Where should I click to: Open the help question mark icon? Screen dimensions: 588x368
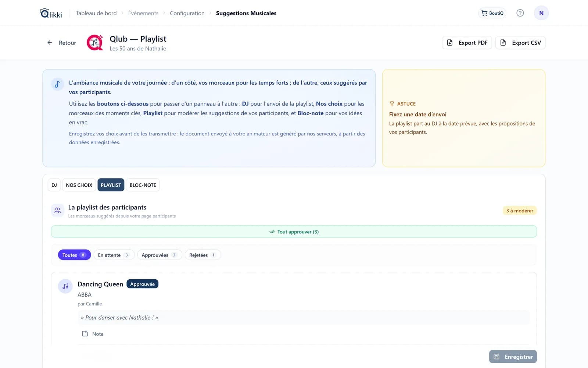(x=520, y=13)
